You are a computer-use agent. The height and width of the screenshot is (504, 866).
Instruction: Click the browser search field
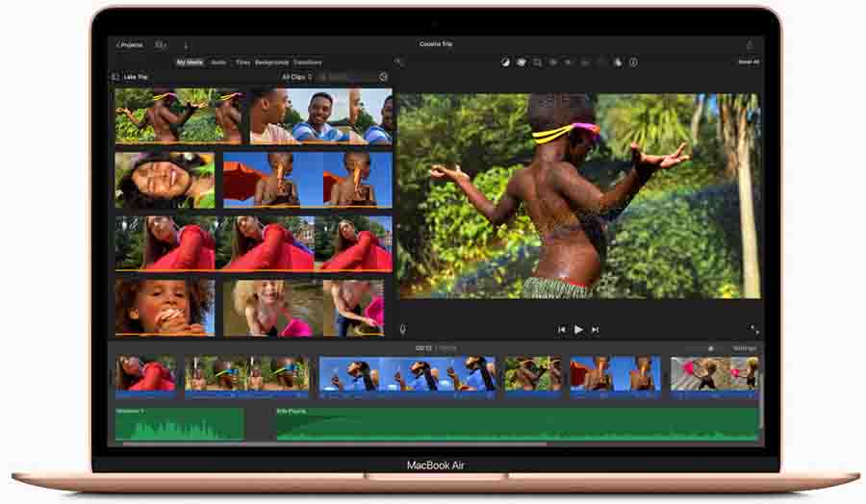346,77
